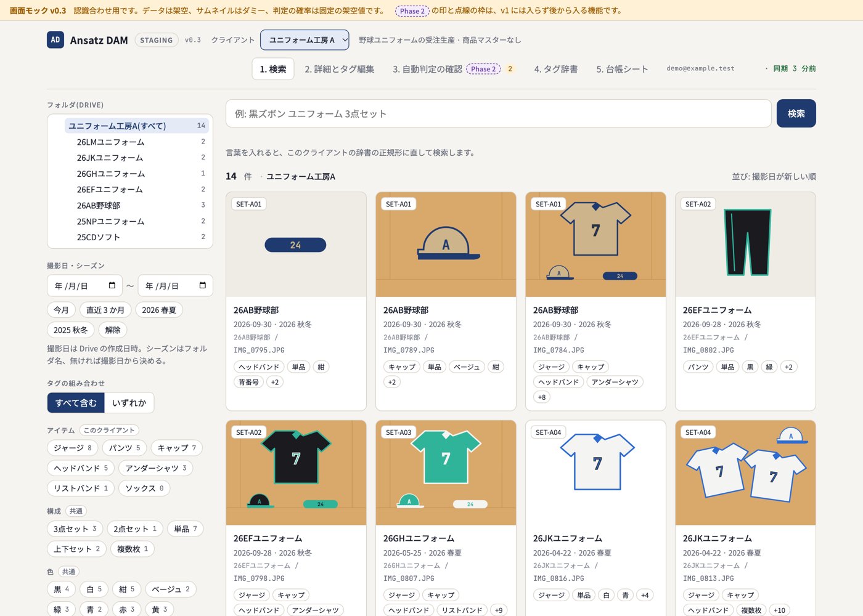Open thumbnail of IMG_0813.JPG two jerseys
This screenshot has height=616, width=863.
coord(745,473)
